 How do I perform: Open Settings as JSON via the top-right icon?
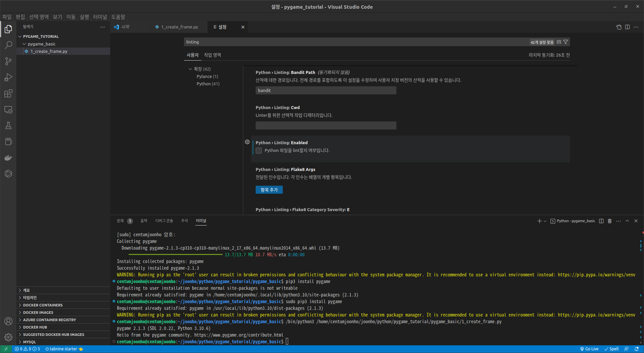(619, 27)
